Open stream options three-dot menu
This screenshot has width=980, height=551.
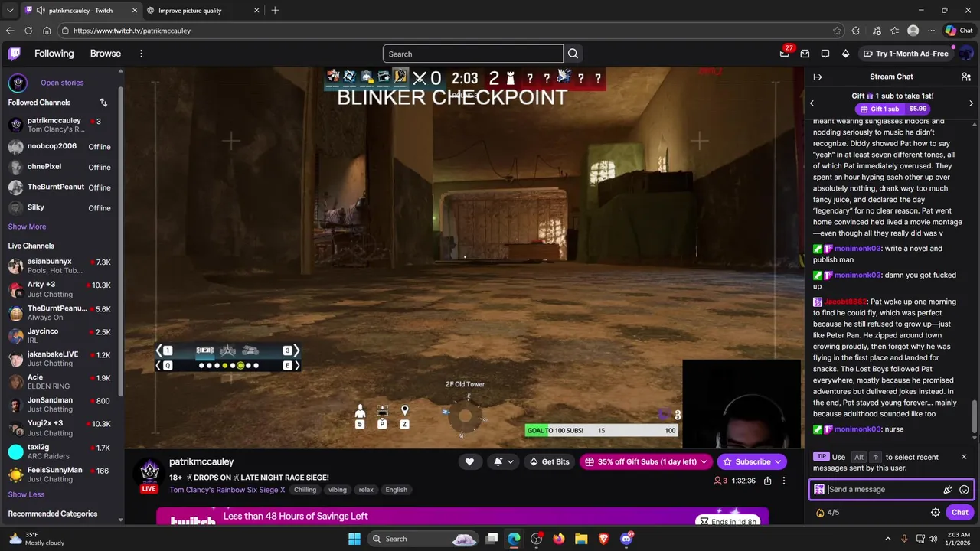783,481
